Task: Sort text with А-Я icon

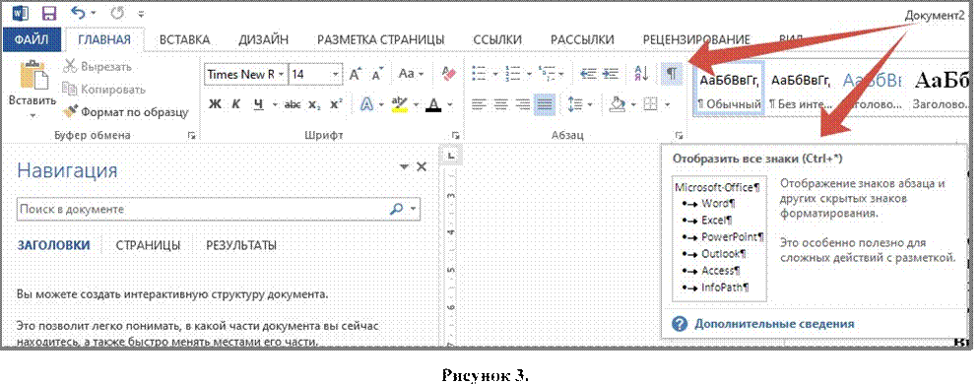Action: click(x=641, y=74)
